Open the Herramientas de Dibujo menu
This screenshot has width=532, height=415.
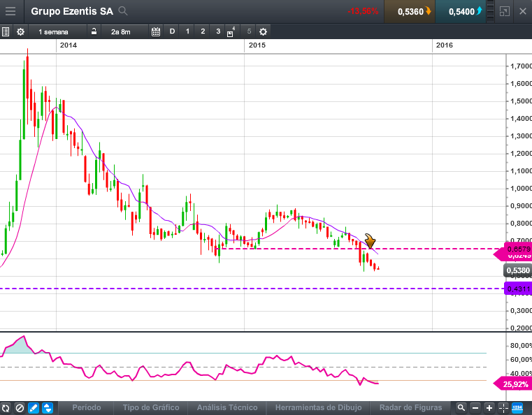[x=318, y=407]
